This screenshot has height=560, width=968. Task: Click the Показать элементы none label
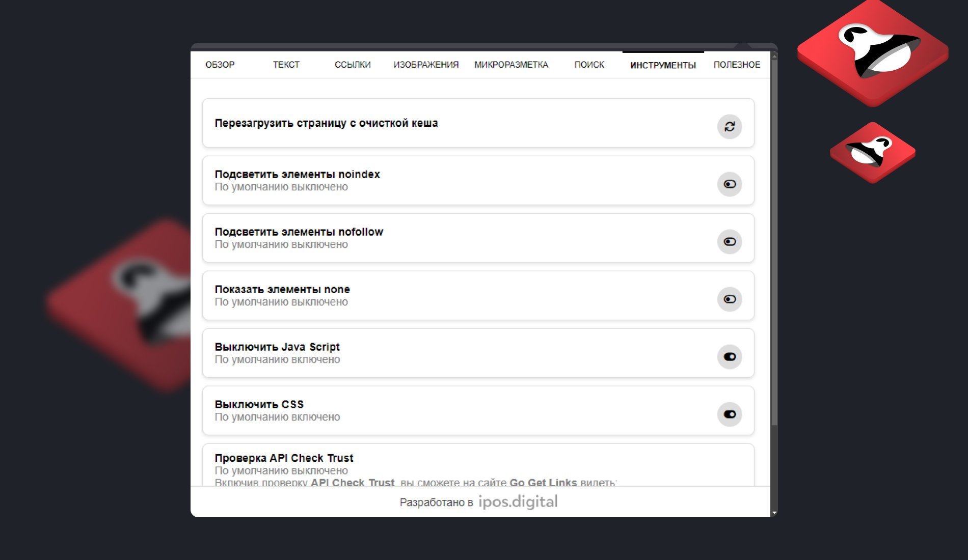282,289
